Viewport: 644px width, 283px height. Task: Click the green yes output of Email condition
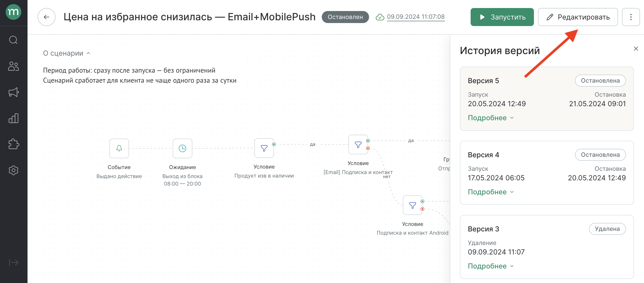click(x=368, y=141)
